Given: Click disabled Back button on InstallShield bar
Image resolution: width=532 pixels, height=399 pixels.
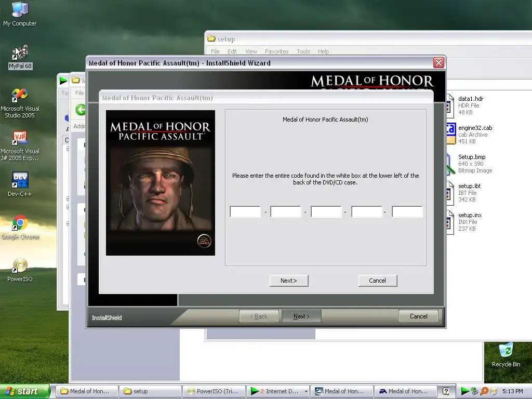Looking at the screenshot, I should pyautogui.click(x=259, y=316).
